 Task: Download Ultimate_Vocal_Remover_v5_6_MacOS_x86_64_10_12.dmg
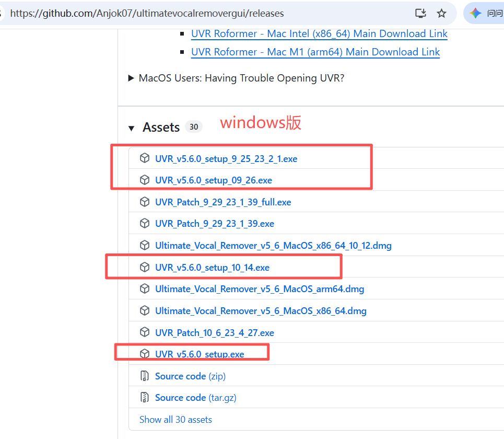(273, 246)
